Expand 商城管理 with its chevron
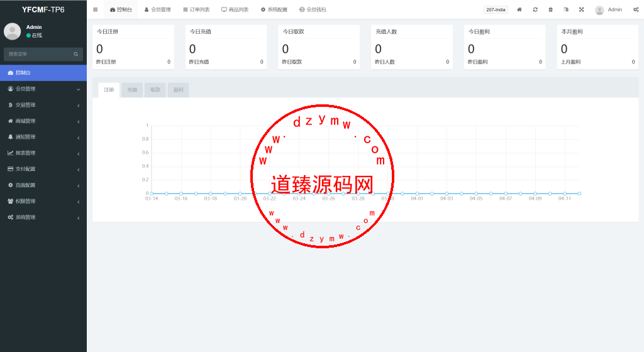644x352 pixels. [x=79, y=121]
